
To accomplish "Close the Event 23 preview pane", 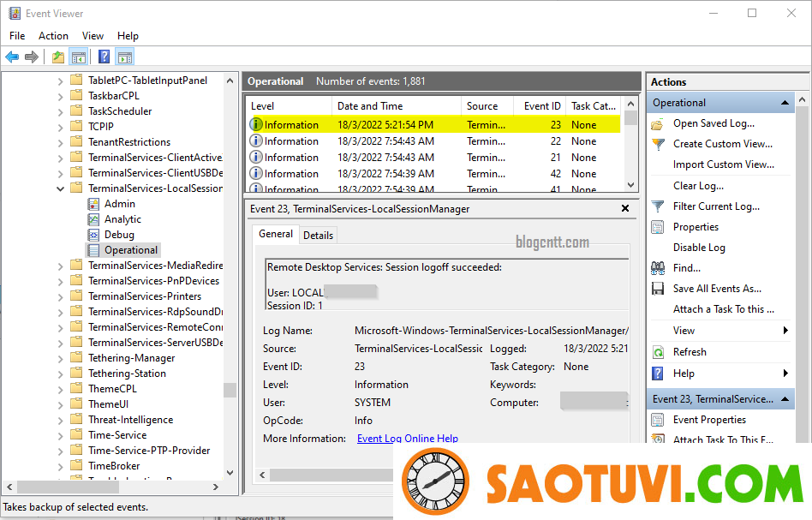I will pyautogui.click(x=624, y=208).
